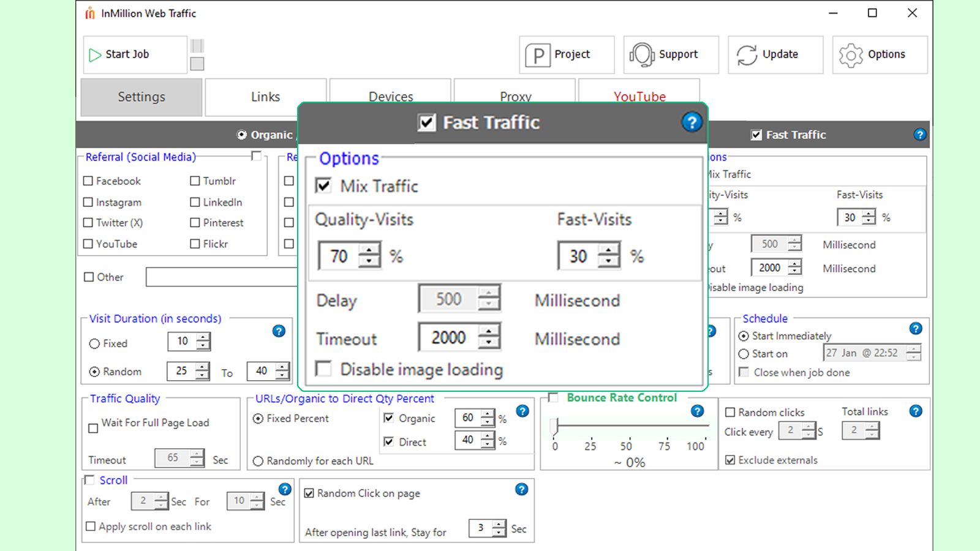
Task: Enable the Disable image loading checkbox
Action: (x=323, y=369)
